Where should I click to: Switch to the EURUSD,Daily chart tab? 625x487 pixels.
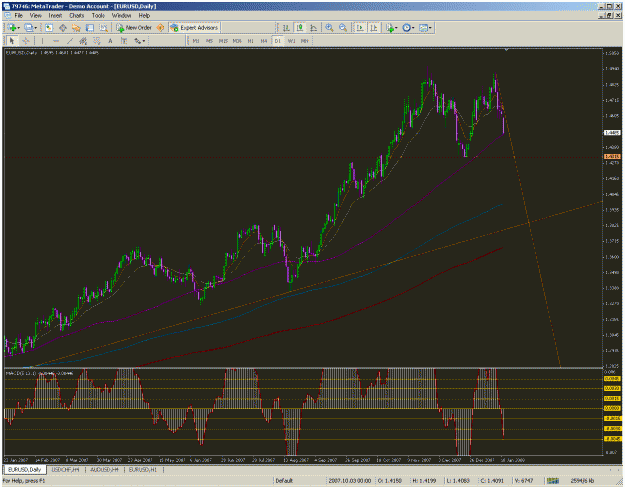25,470
